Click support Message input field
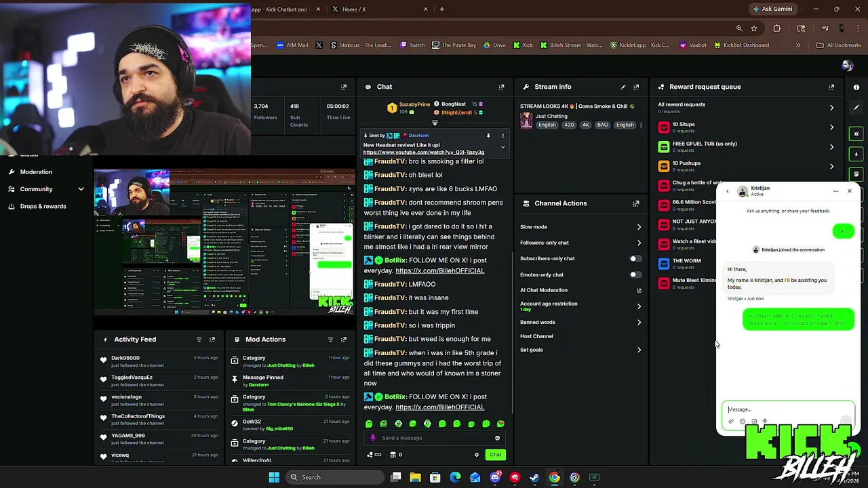 click(787, 409)
